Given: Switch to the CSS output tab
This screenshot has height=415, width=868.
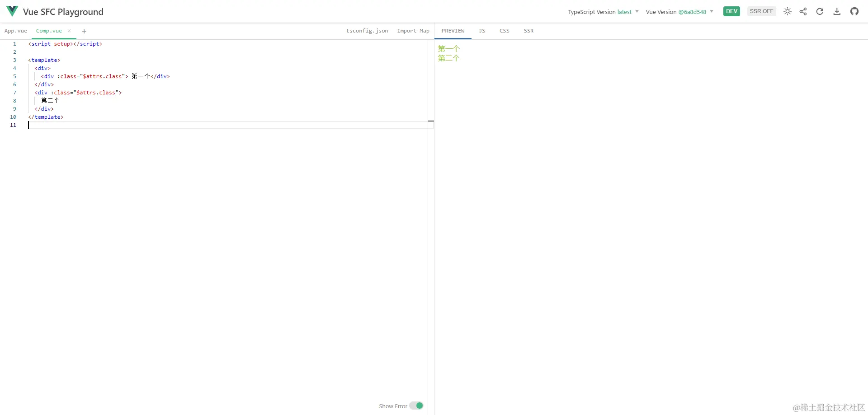Looking at the screenshot, I should (x=505, y=31).
